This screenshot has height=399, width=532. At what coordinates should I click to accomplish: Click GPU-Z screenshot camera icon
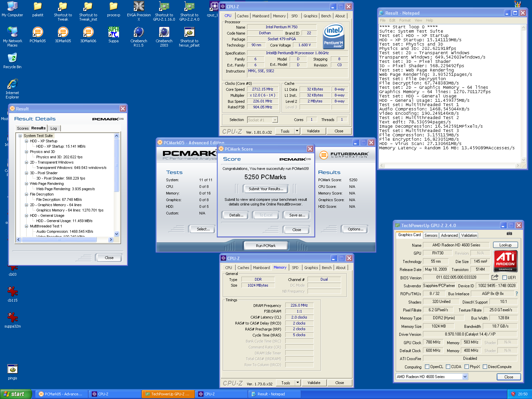click(509, 234)
